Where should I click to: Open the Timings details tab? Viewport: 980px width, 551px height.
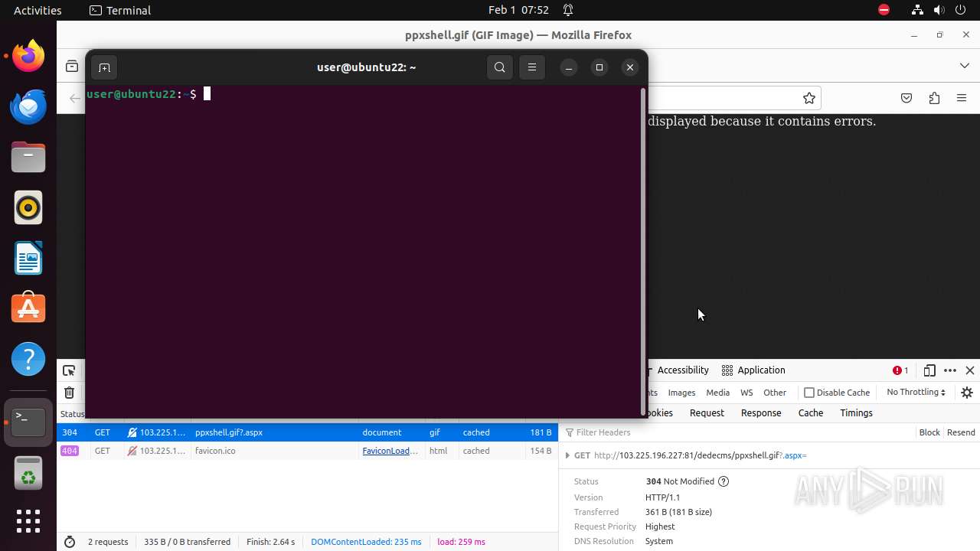856,413
